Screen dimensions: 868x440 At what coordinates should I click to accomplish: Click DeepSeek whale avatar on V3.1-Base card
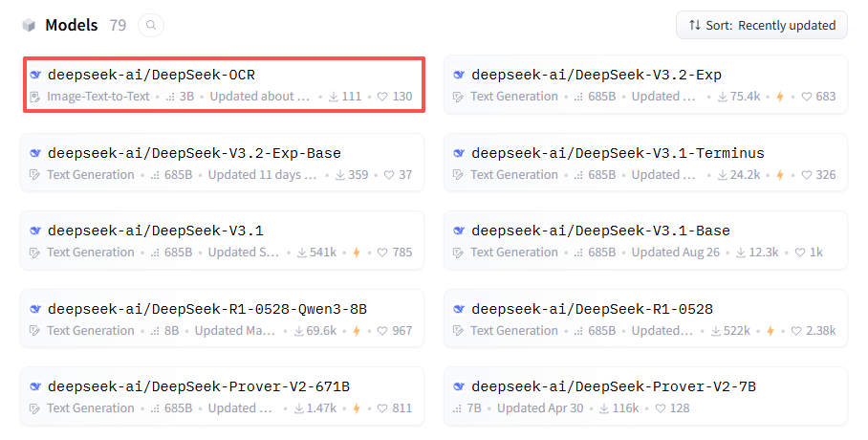(458, 231)
